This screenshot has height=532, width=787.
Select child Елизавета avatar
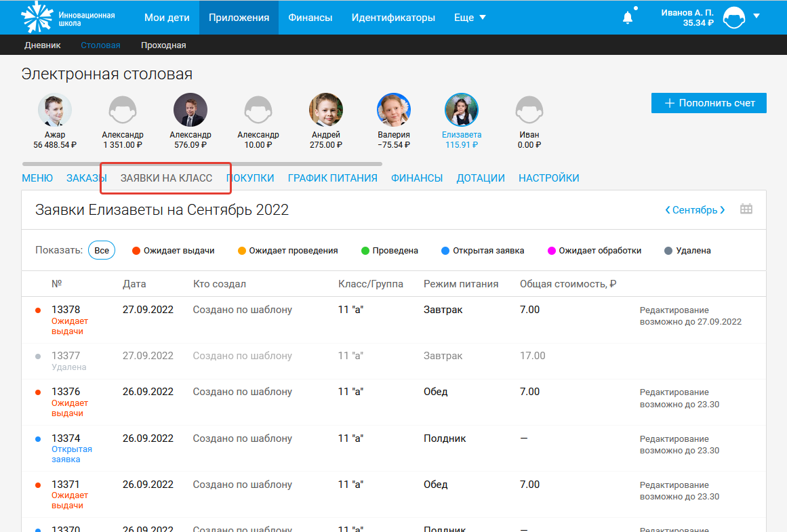point(461,110)
